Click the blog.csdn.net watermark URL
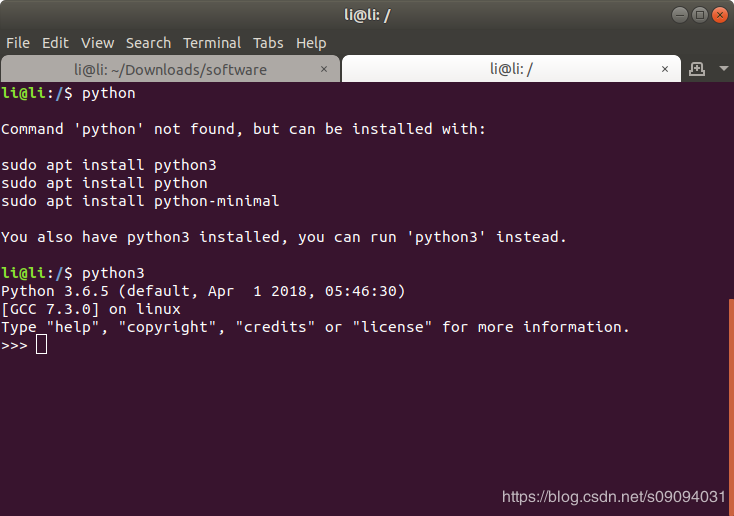Screen dimensions: 734x516 614,496
